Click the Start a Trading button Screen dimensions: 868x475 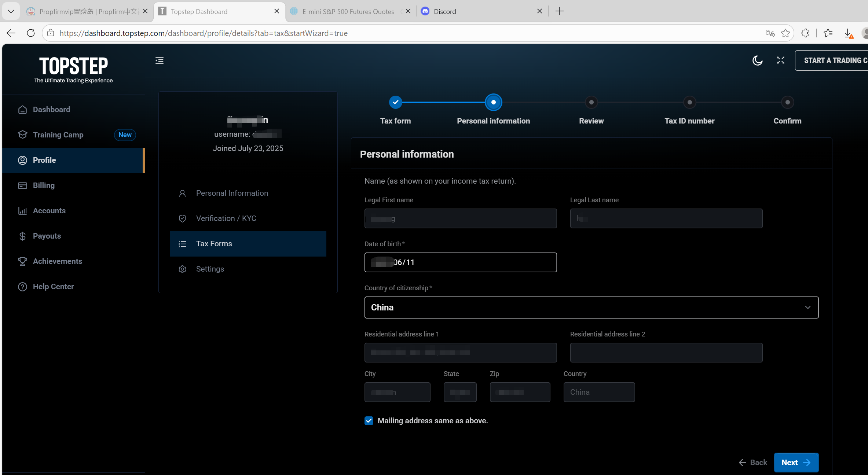pyautogui.click(x=831, y=60)
